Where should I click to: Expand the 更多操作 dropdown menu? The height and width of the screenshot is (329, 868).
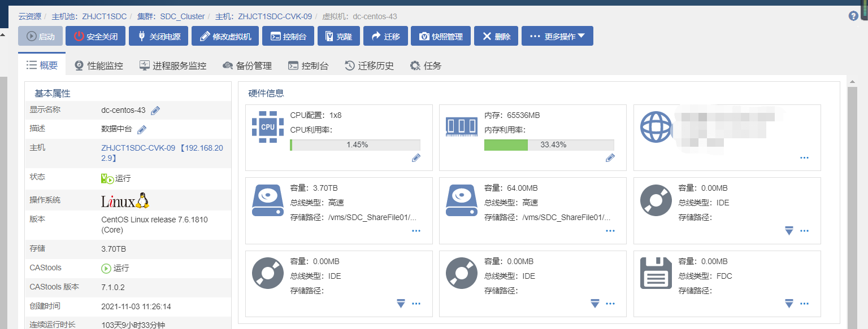pos(557,36)
